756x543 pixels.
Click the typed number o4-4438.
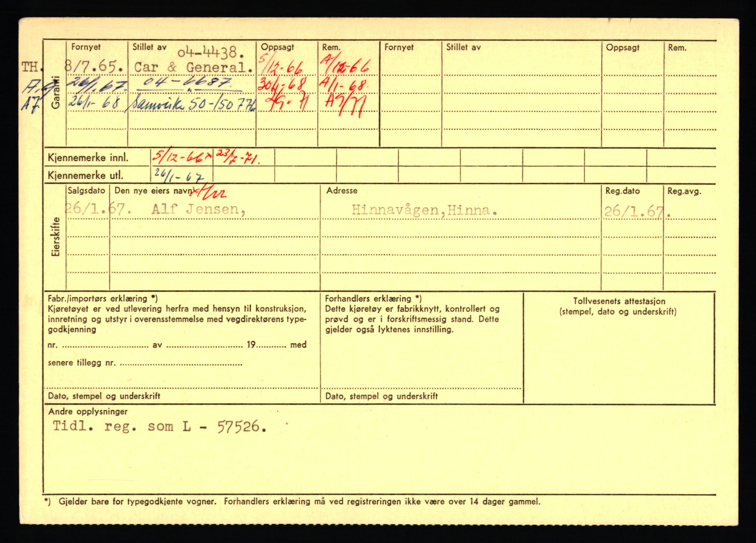[211, 53]
